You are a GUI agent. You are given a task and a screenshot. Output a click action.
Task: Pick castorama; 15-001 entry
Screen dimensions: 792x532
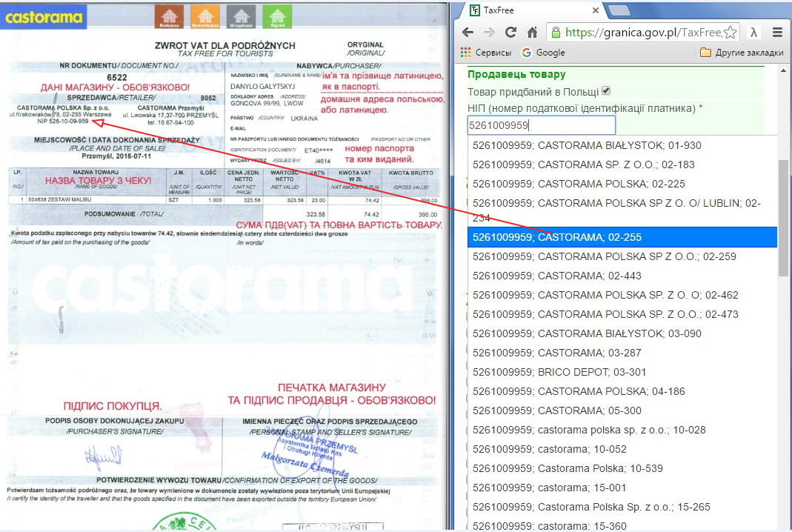coord(622,488)
